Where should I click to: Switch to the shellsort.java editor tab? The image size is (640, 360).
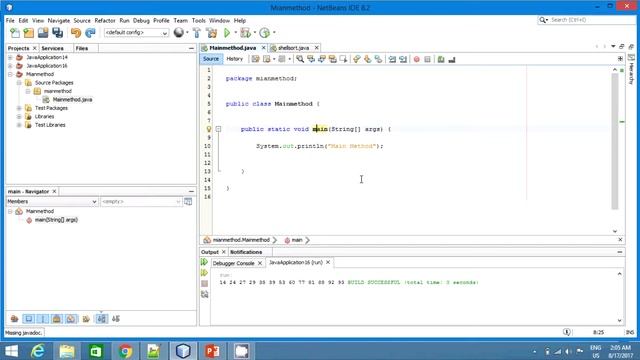coord(293,48)
